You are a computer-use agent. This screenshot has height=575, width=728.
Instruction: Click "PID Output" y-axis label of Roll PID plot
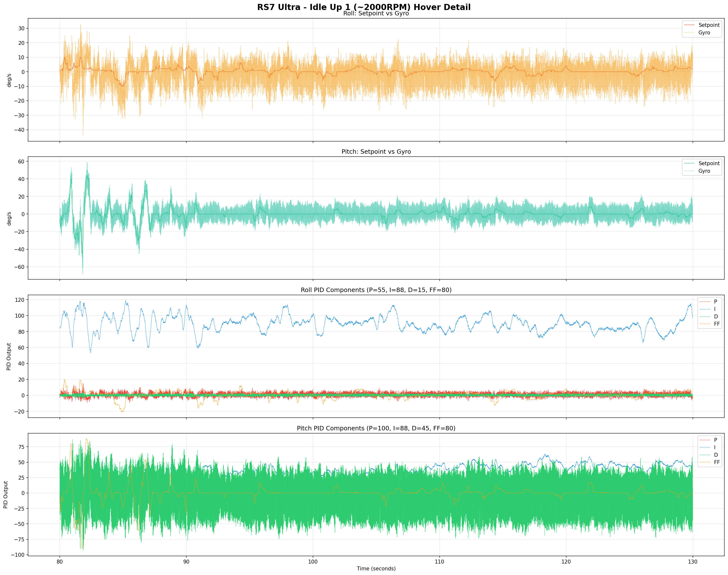pyautogui.click(x=9, y=356)
